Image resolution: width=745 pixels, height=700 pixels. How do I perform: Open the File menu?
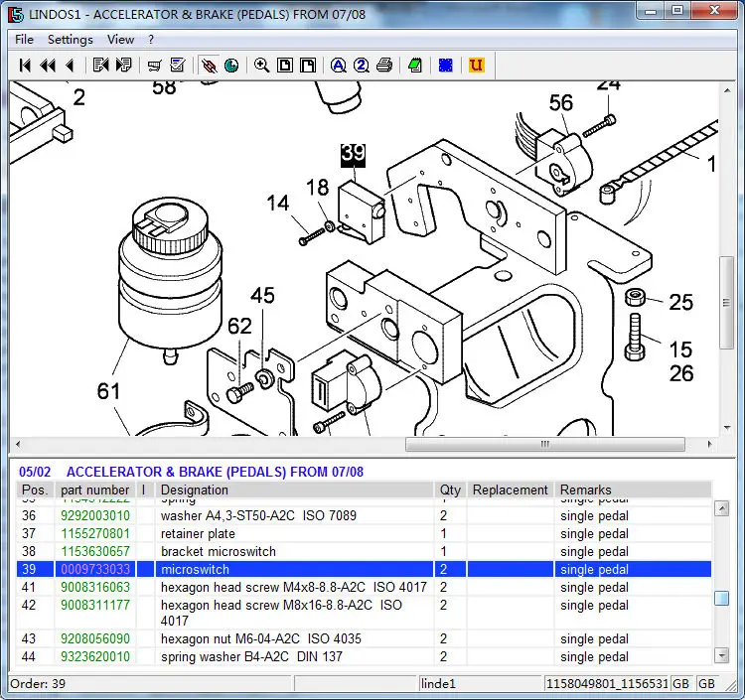pos(24,40)
